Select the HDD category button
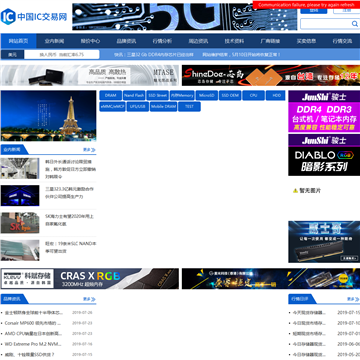 (276, 95)
